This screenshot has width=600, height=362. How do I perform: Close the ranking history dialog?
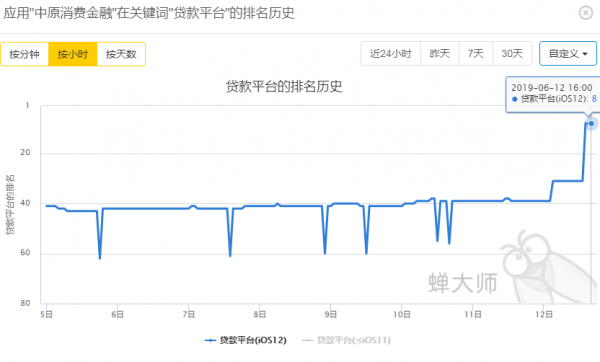585,13
